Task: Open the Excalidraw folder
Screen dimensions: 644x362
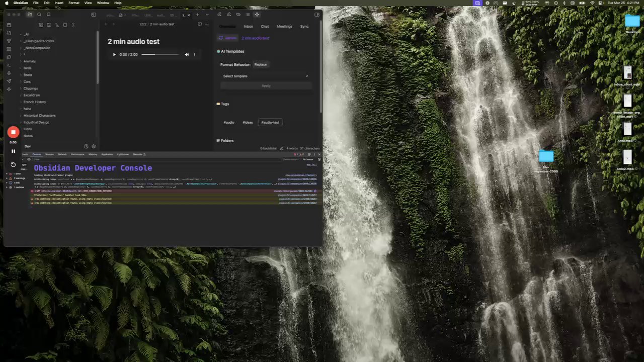Action: point(32,95)
